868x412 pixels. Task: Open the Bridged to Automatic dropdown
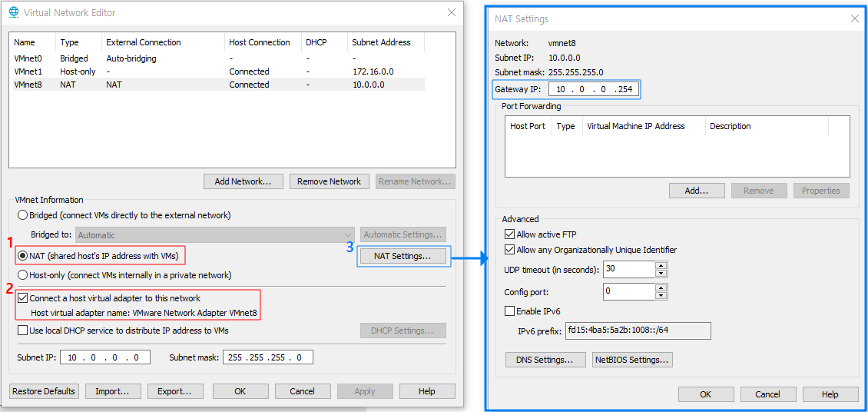[215, 234]
